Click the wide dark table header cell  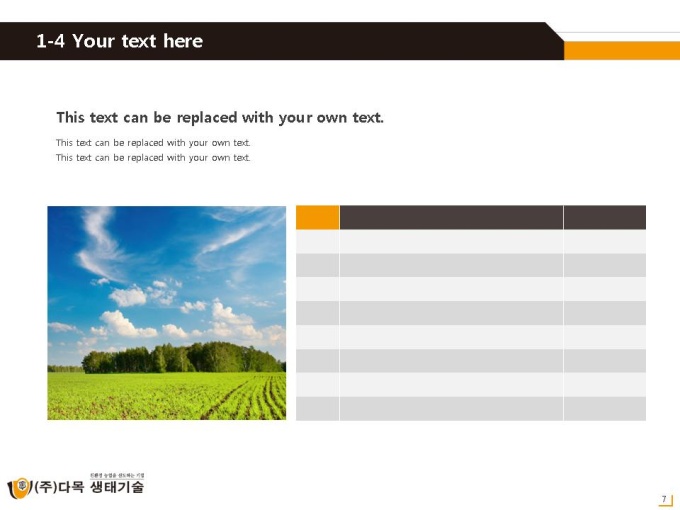[451, 217]
